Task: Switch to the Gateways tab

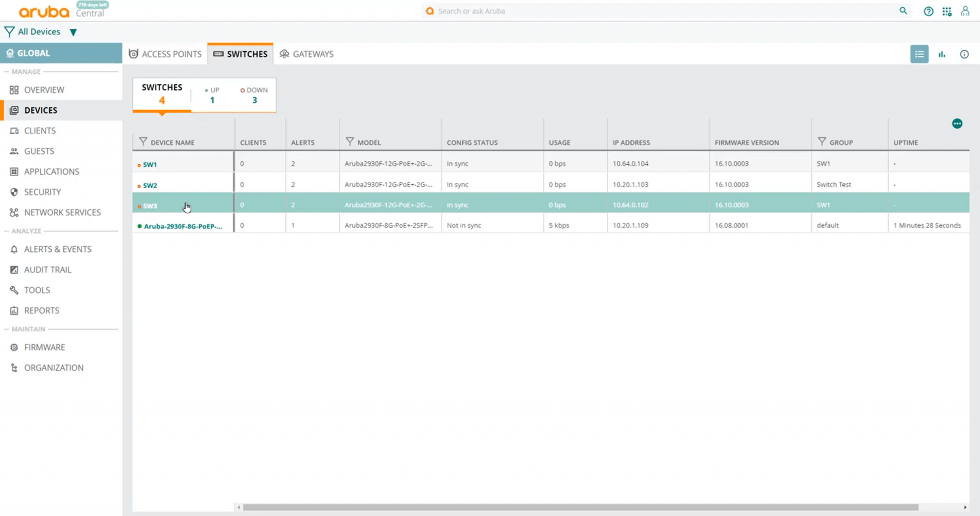Action: (x=307, y=54)
